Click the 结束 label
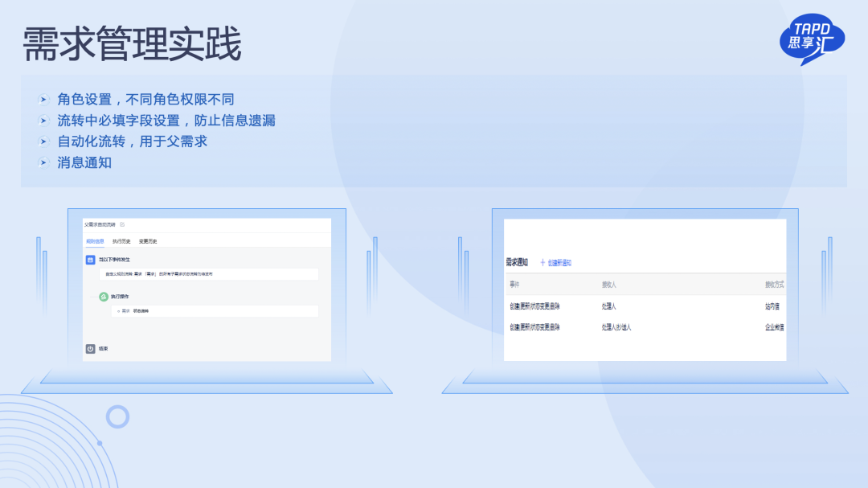 point(104,349)
